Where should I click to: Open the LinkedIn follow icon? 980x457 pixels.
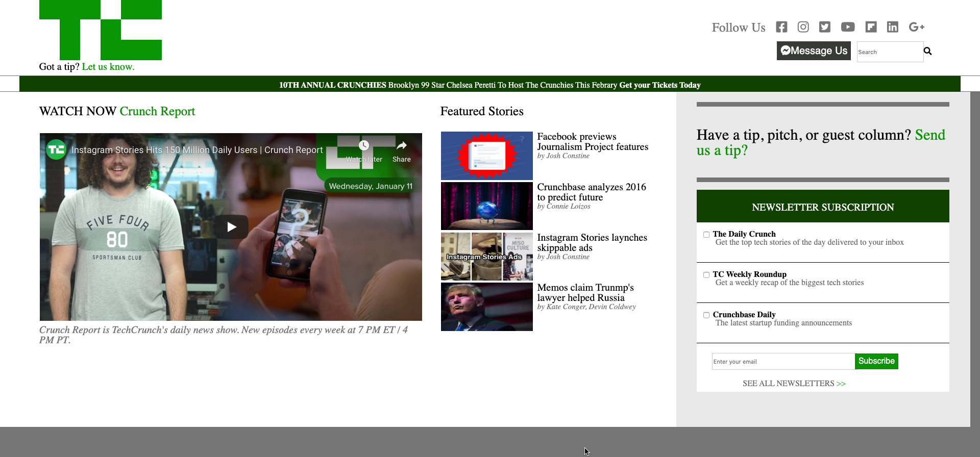click(x=893, y=27)
